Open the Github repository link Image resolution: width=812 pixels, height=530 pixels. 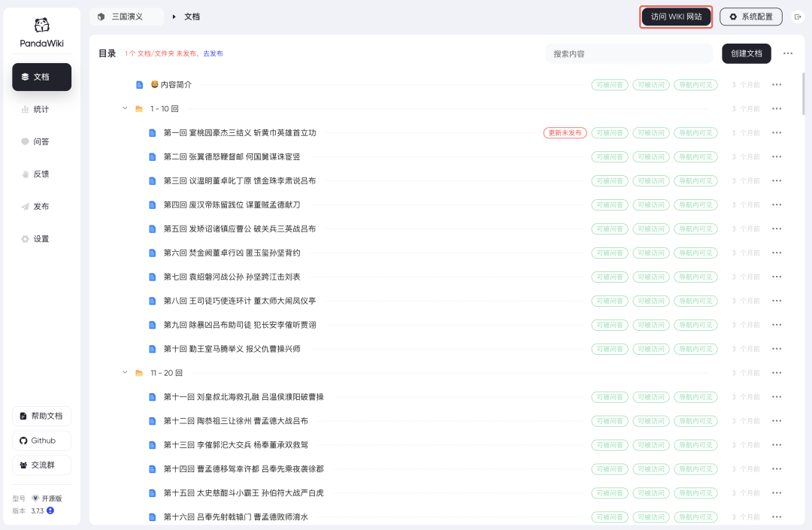[41, 441]
